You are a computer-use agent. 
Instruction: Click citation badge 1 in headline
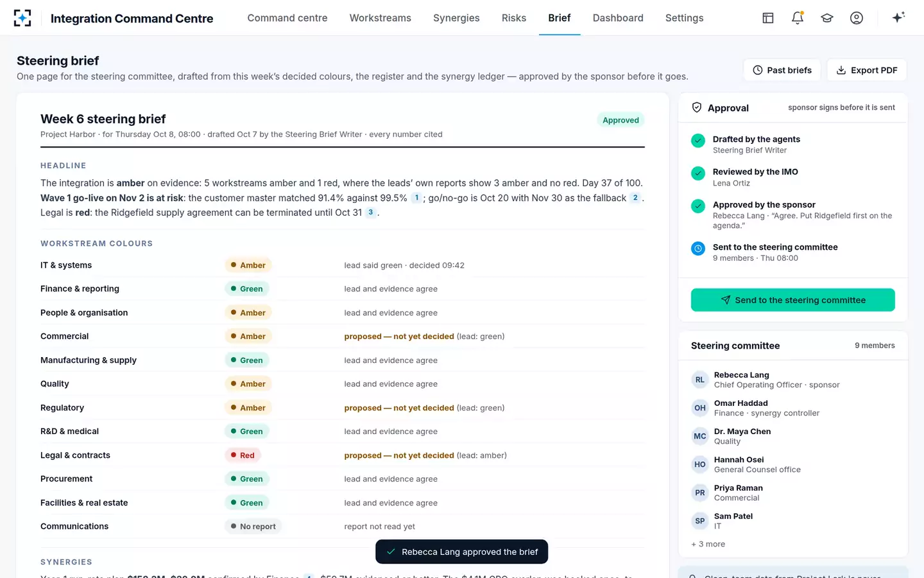pyautogui.click(x=416, y=198)
